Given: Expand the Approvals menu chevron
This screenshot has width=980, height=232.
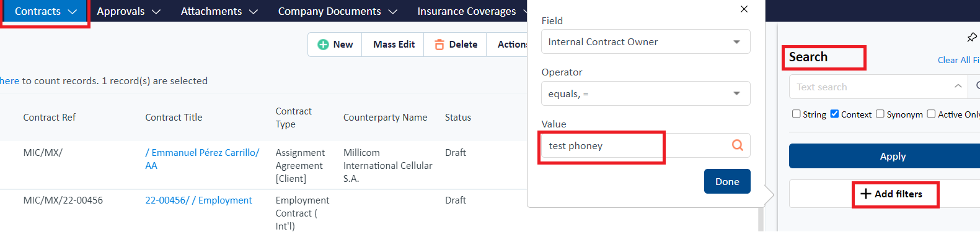Looking at the screenshot, I should 156,12.
